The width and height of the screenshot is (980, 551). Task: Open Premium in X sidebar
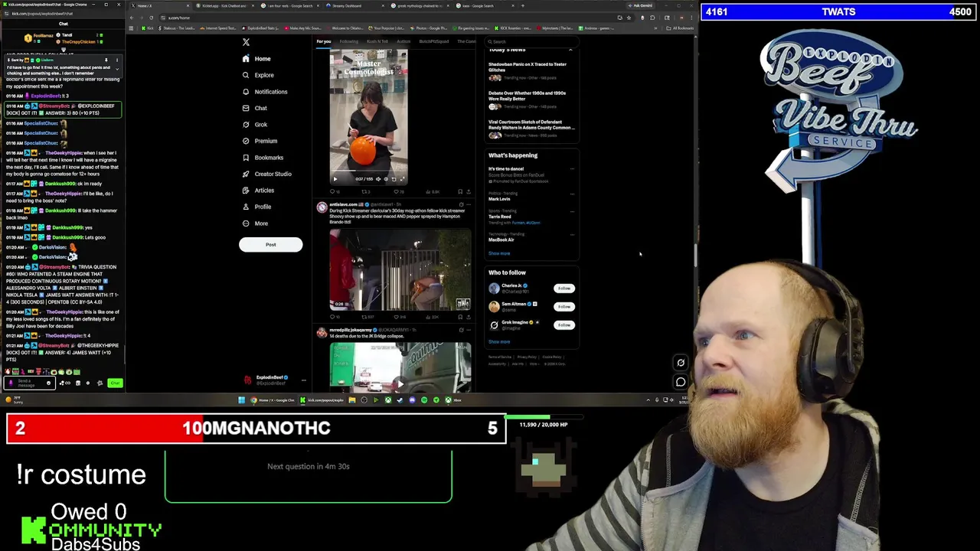260,141
